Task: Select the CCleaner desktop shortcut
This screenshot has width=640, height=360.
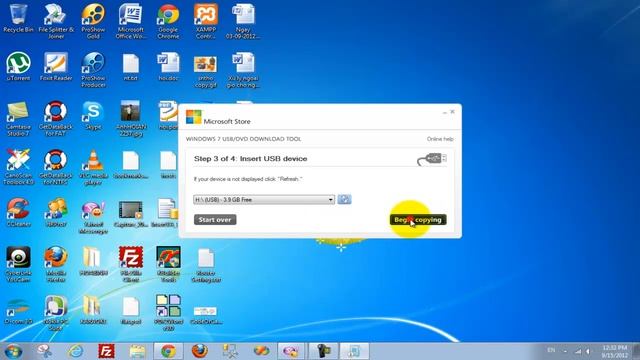Action: (x=18, y=212)
